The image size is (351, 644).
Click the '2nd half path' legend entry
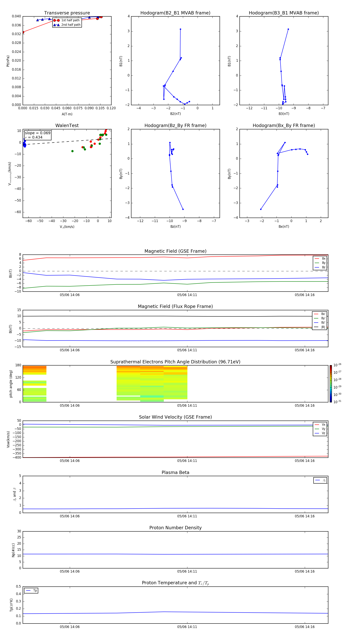67,25
